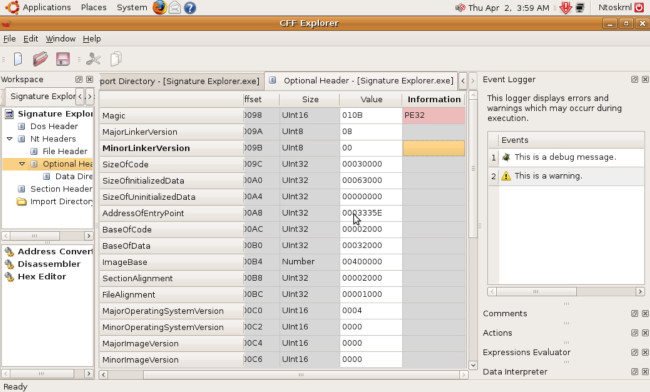
Task: Open the mail launcher in top panel
Action: click(x=175, y=7)
